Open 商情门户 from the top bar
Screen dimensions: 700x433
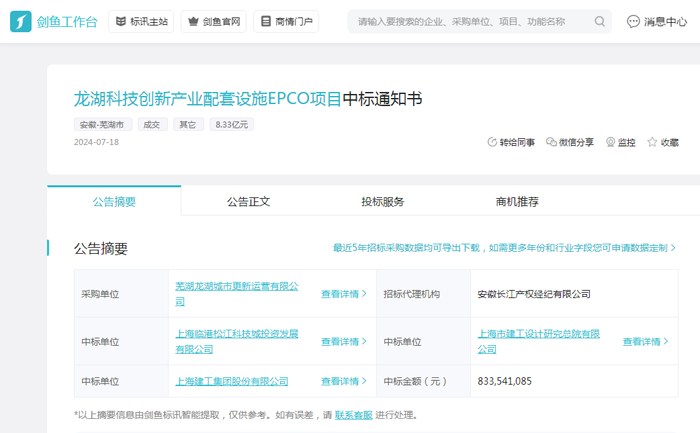(286, 21)
